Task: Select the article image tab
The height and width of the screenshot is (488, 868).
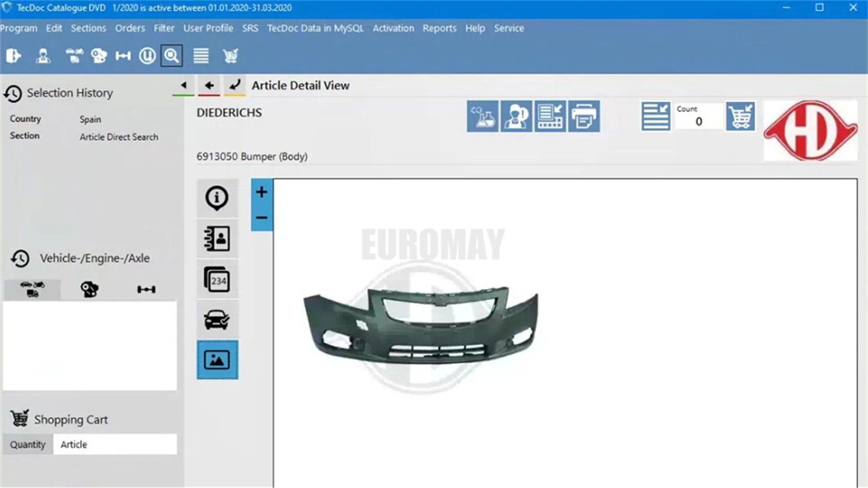Action: coord(217,360)
